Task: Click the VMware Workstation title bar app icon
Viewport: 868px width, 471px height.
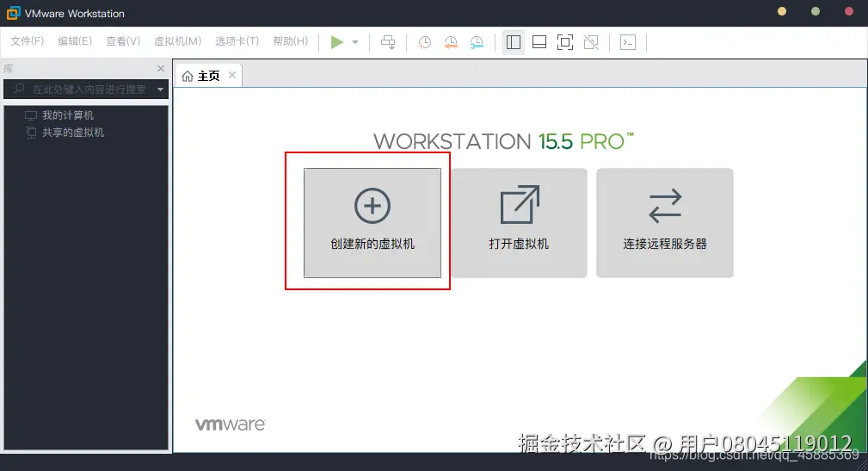Action: click(x=13, y=13)
